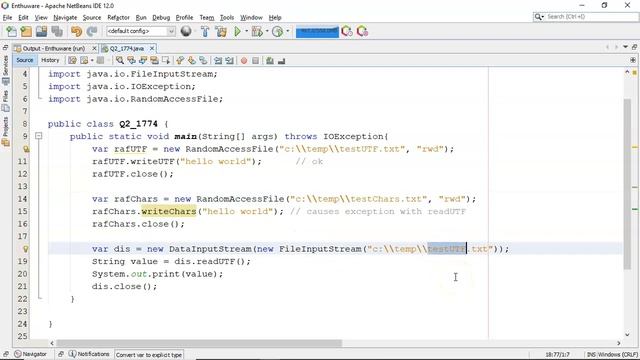The image size is (640, 360).
Task: Click the New Project icon
Action: [27, 31]
